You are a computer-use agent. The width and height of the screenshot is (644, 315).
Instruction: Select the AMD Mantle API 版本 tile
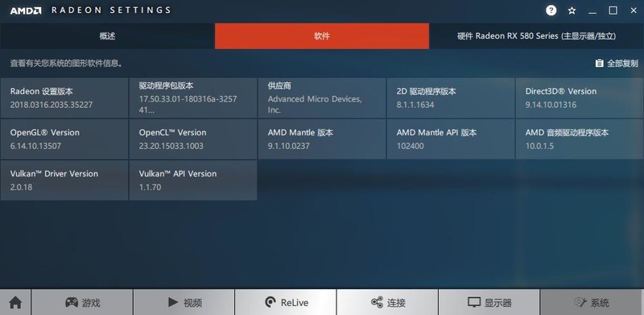click(451, 139)
